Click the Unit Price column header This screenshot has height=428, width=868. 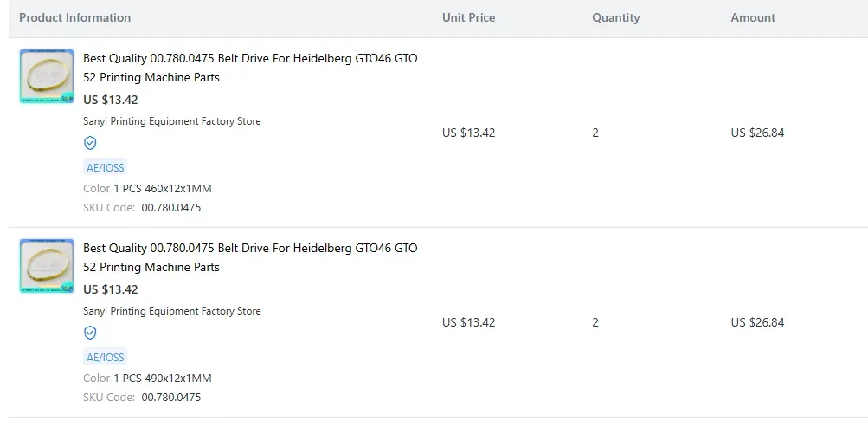468,17
